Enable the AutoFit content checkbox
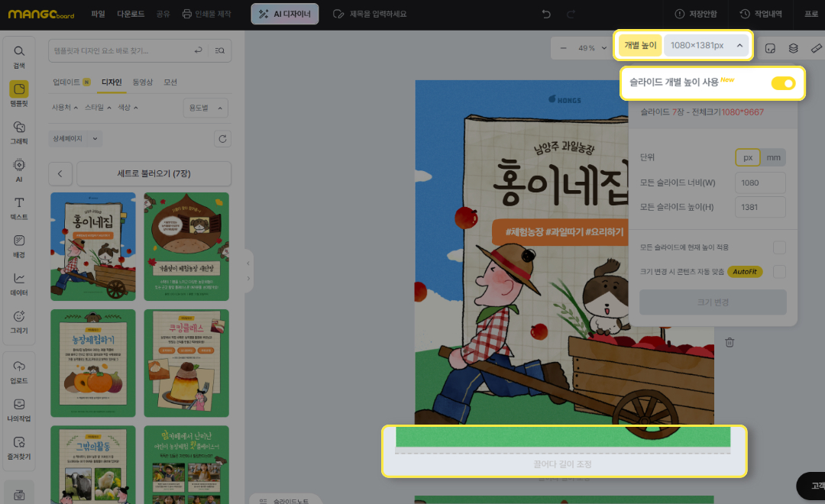This screenshot has height=504, width=825. 779,272
